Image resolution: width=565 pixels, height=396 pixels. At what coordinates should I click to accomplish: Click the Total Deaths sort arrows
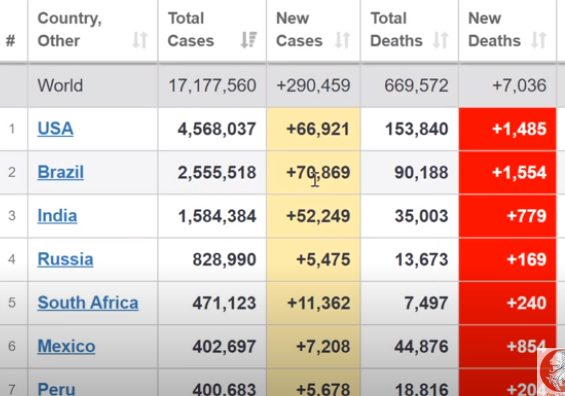pos(441,40)
